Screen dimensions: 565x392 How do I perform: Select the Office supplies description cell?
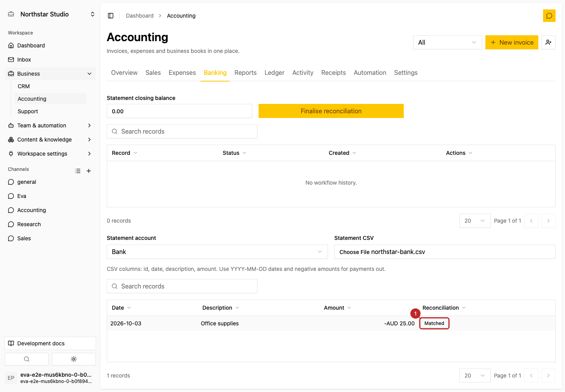[x=220, y=323]
